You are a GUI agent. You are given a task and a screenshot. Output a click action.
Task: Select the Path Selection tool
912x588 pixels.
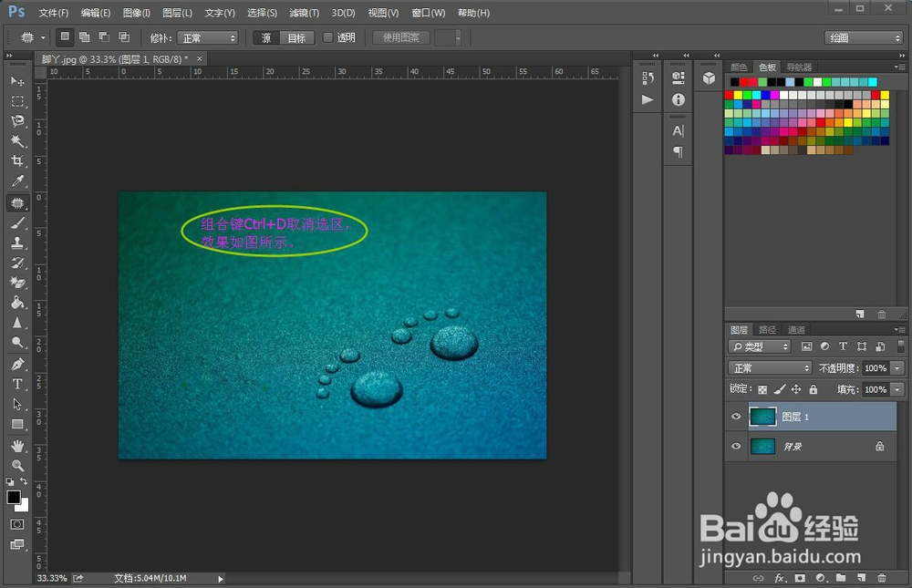pos(17,404)
